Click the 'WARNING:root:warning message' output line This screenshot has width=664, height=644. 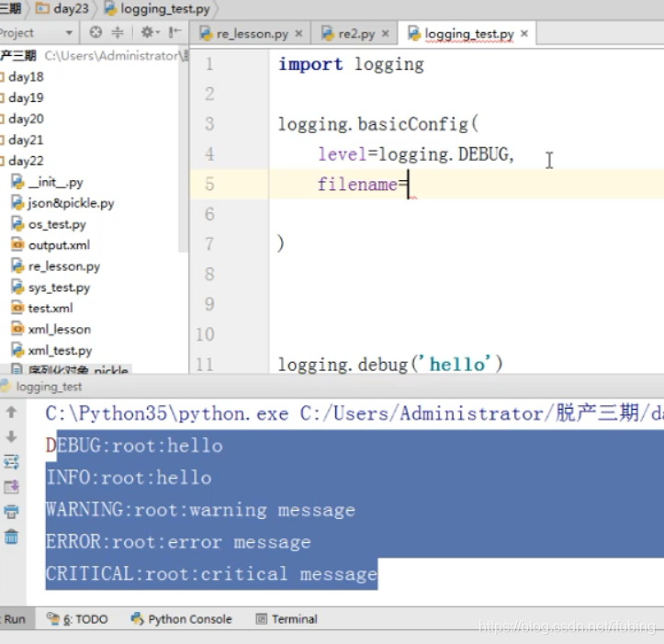point(200,510)
